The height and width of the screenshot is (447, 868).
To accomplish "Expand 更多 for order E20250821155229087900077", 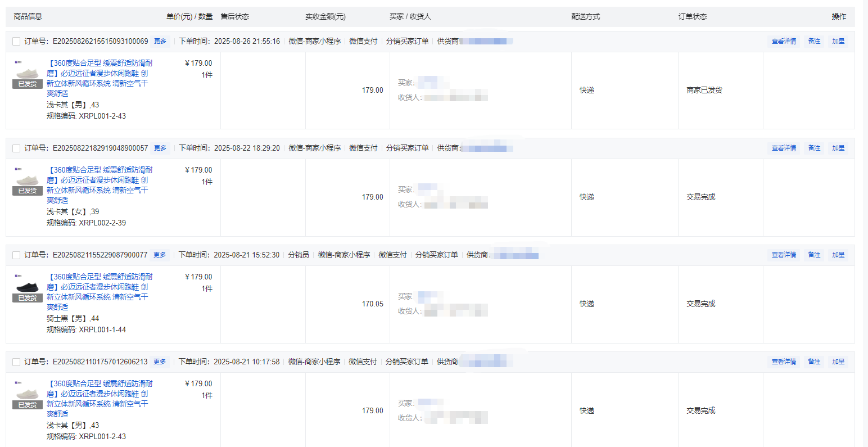I will click(x=160, y=255).
